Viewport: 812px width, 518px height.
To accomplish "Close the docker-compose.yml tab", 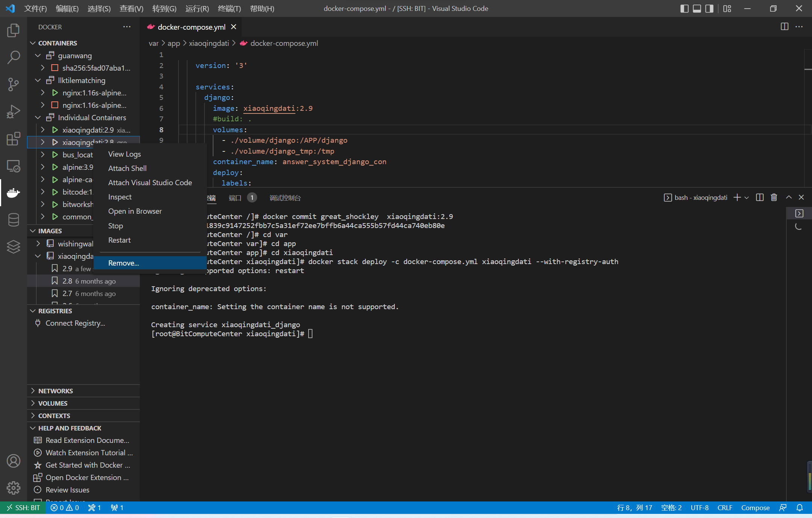I will pos(233,27).
